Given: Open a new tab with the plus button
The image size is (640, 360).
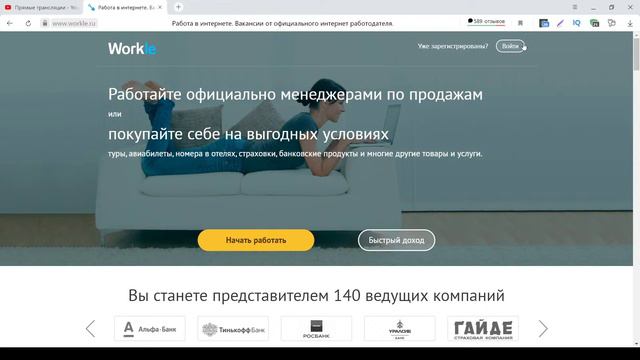Looking at the screenshot, I should point(178,7).
